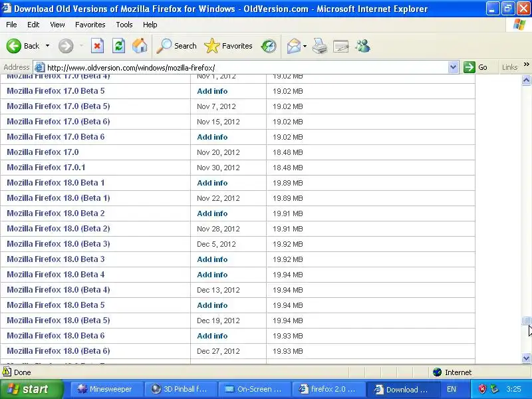The height and width of the screenshot is (399, 532).
Task: Open the Favorites star button
Action: [228, 46]
